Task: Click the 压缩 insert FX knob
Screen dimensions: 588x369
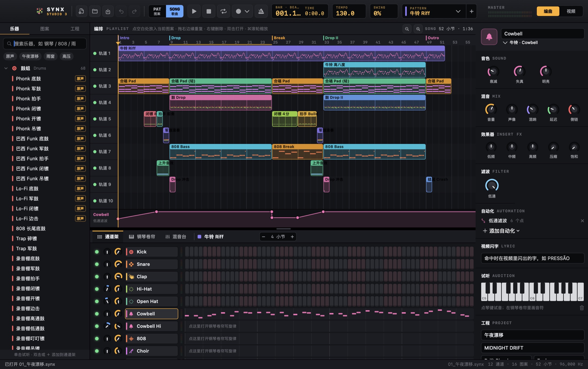Action: (553, 147)
